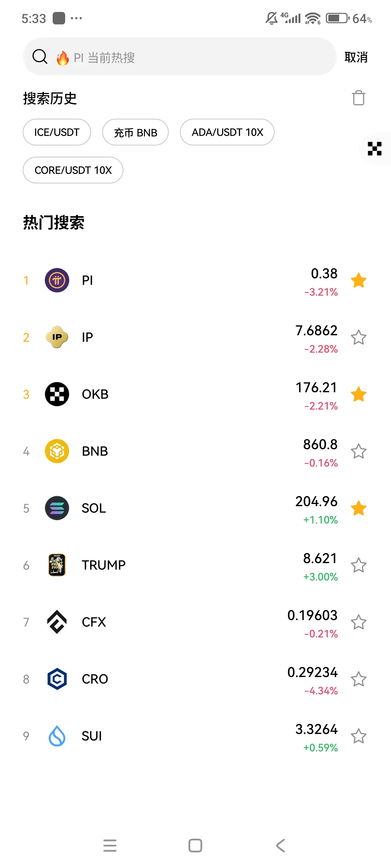Remove PI from favorites with star
The height and width of the screenshot is (868, 391).
click(358, 280)
